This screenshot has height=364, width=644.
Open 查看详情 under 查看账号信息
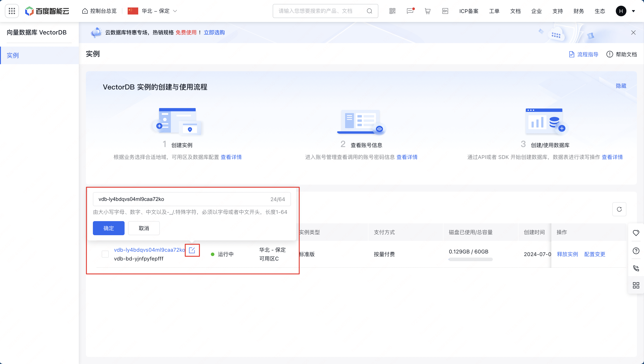[407, 157]
